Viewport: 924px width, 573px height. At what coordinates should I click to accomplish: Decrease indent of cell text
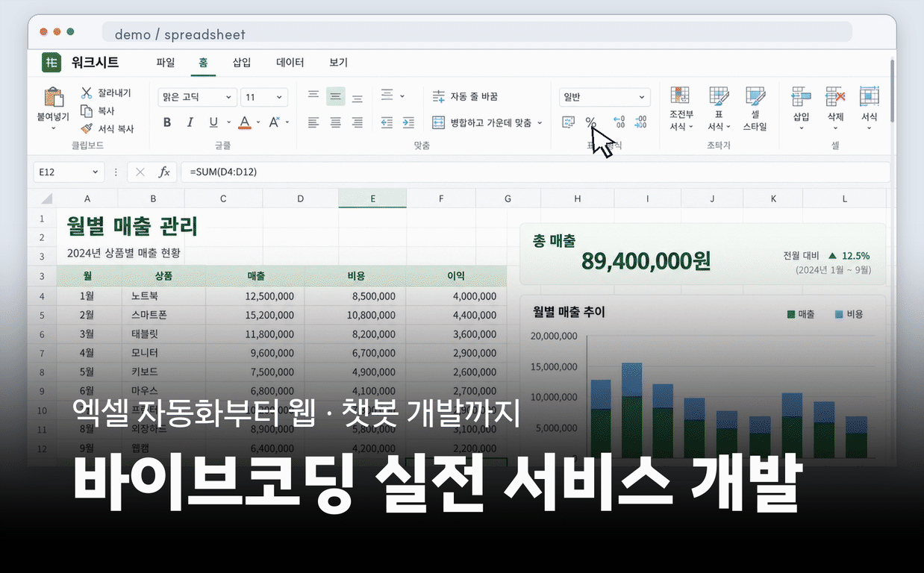tap(387, 122)
